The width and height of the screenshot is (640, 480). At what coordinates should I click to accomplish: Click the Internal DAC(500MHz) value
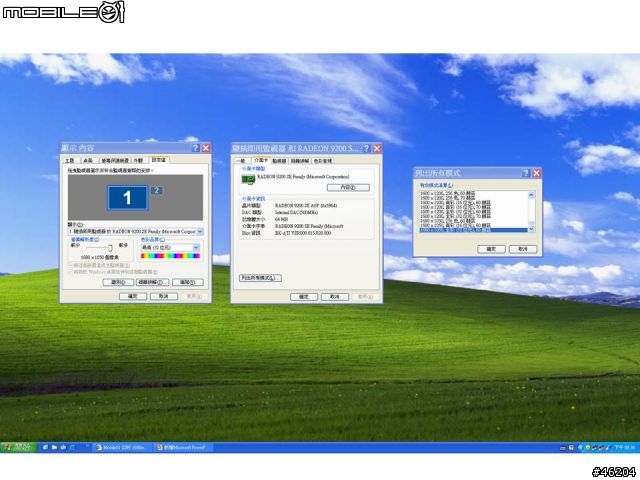[x=296, y=213]
